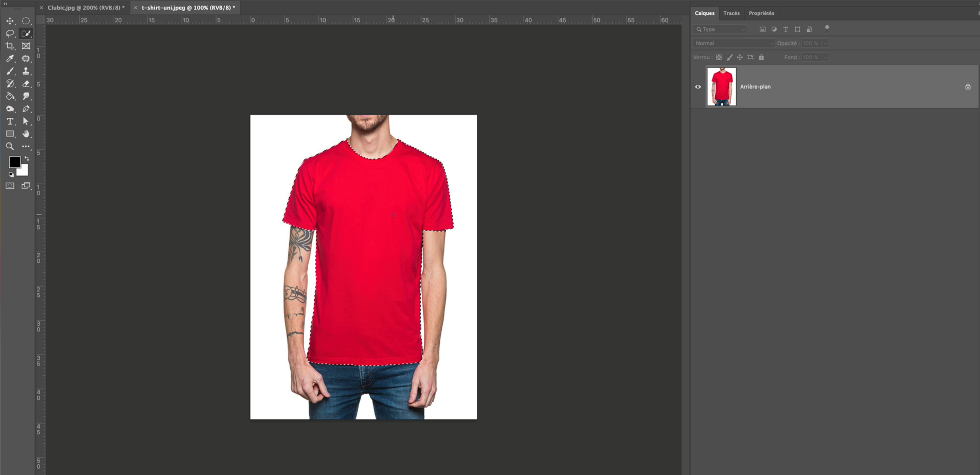Open the Normal blend mode dropdown
Screen dimensions: 980x475
(733, 43)
